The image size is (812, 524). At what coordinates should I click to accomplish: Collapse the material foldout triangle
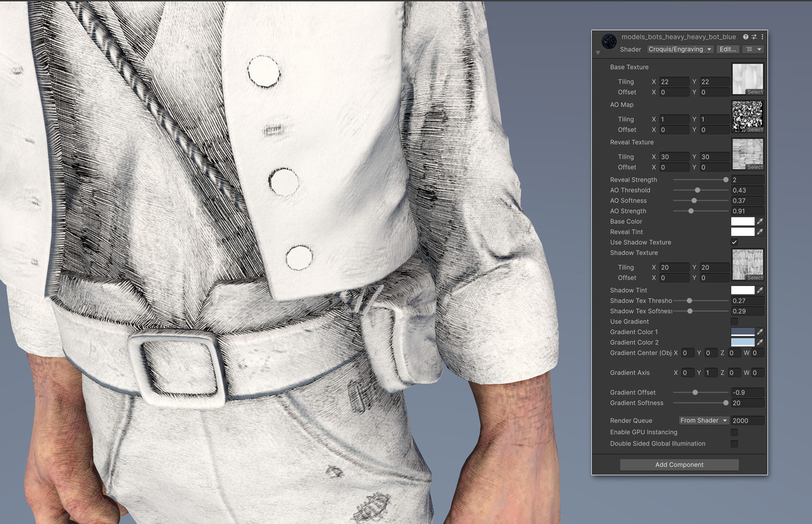pos(597,53)
